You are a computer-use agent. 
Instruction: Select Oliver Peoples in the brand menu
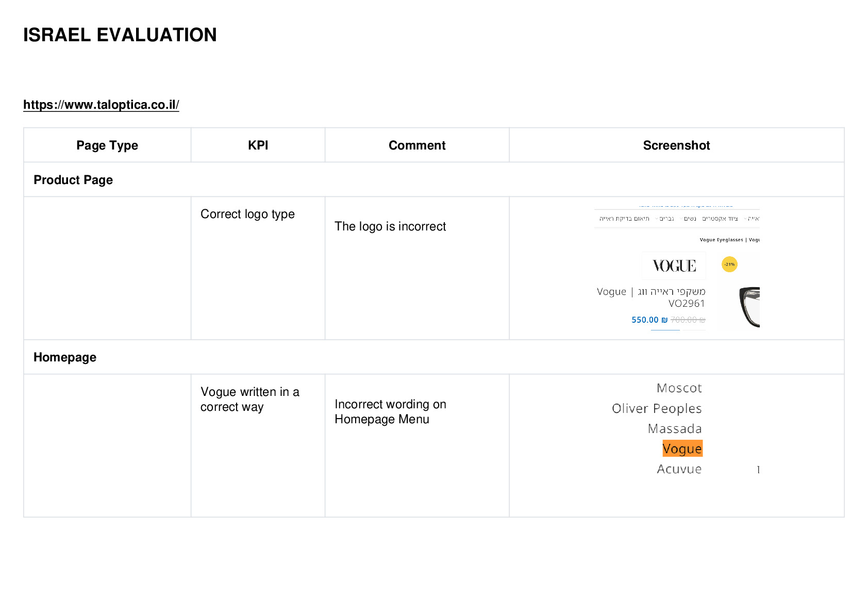(x=657, y=408)
